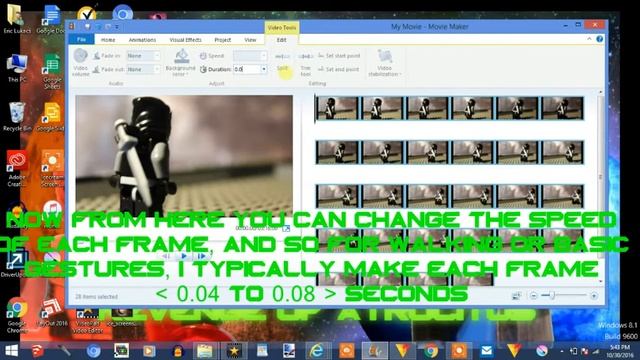Open the Recycle Bin desktop icon
Image resolution: width=640 pixels, height=360 pixels.
(x=17, y=116)
